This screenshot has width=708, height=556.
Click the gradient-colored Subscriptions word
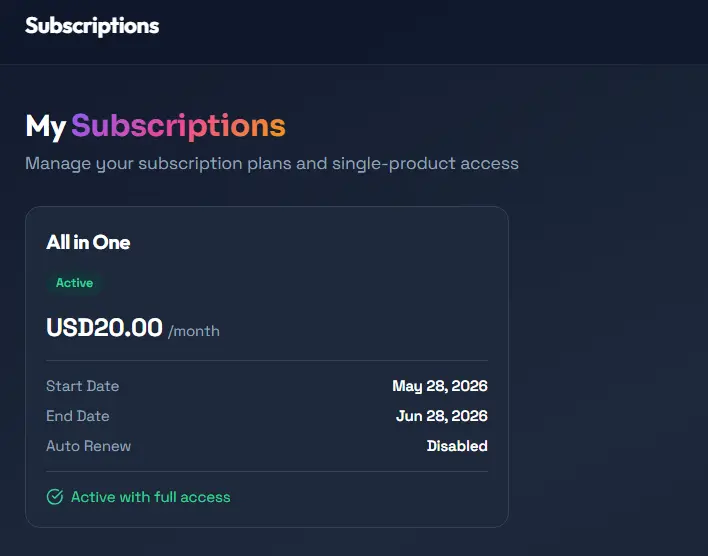click(x=178, y=126)
